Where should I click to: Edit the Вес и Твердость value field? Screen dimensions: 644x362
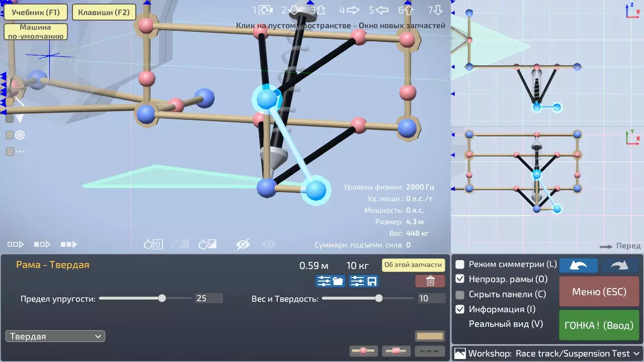(x=432, y=298)
